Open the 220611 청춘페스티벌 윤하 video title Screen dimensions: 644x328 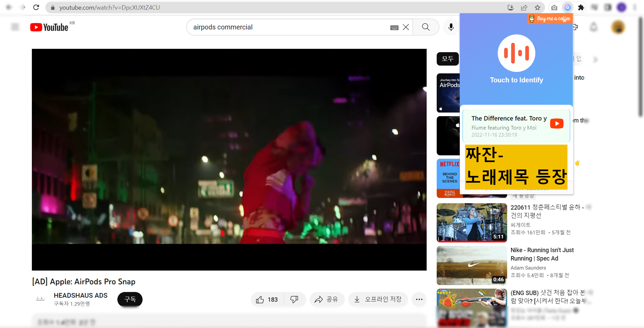[547, 211]
